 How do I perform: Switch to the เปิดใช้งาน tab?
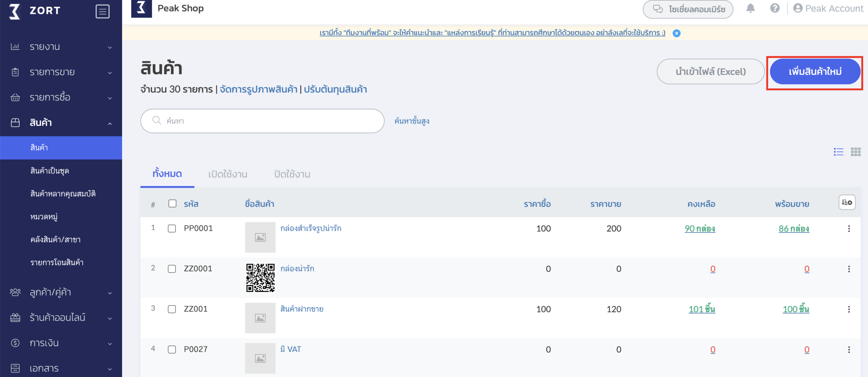pyautogui.click(x=228, y=174)
